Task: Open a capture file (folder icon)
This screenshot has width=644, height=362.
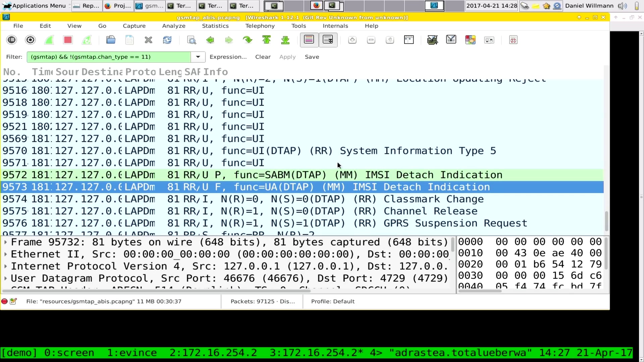Action: tap(111, 40)
